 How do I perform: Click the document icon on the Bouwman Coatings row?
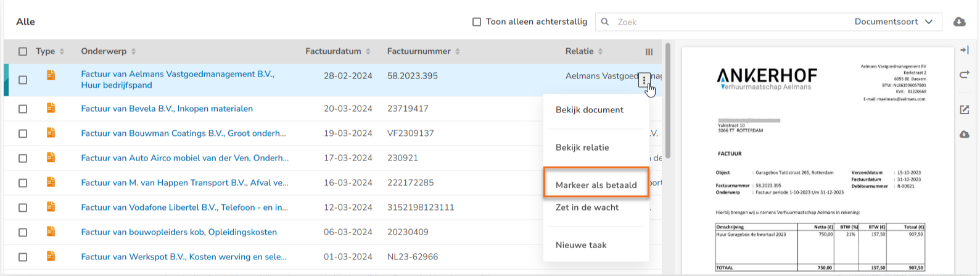(x=51, y=133)
